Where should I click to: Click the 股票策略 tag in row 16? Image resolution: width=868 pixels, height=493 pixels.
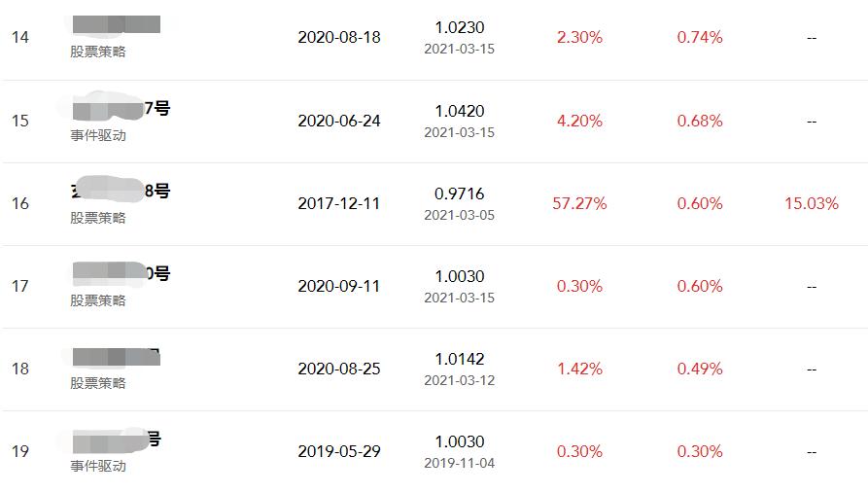click(98, 218)
